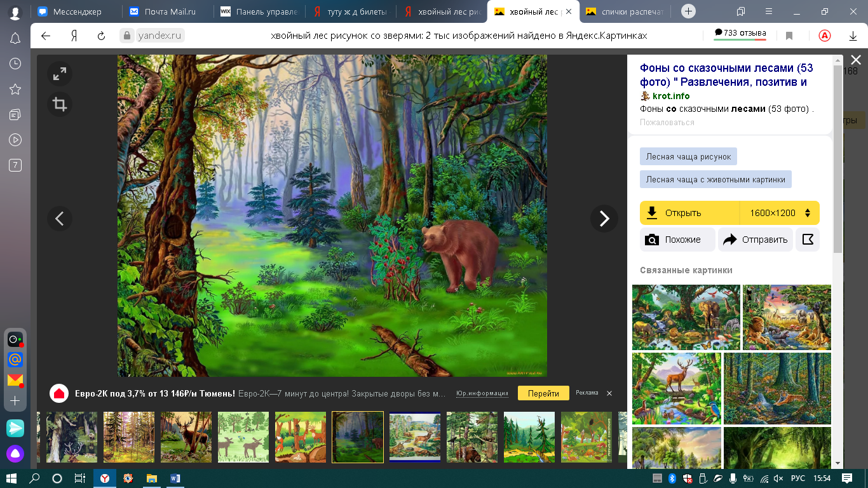Screen dimensions: 868x488
Task: Click the Похожие button
Action: [x=677, y=240]
